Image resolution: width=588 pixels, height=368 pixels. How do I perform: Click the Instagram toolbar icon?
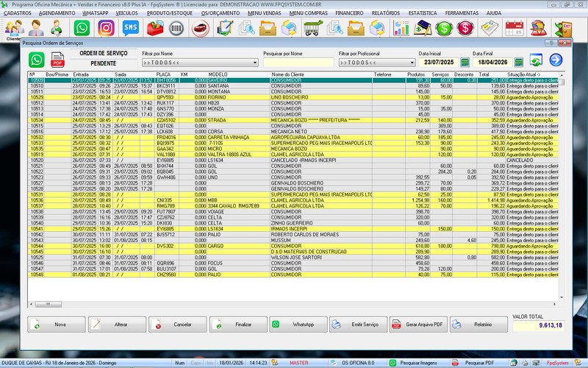click(106, 28)
